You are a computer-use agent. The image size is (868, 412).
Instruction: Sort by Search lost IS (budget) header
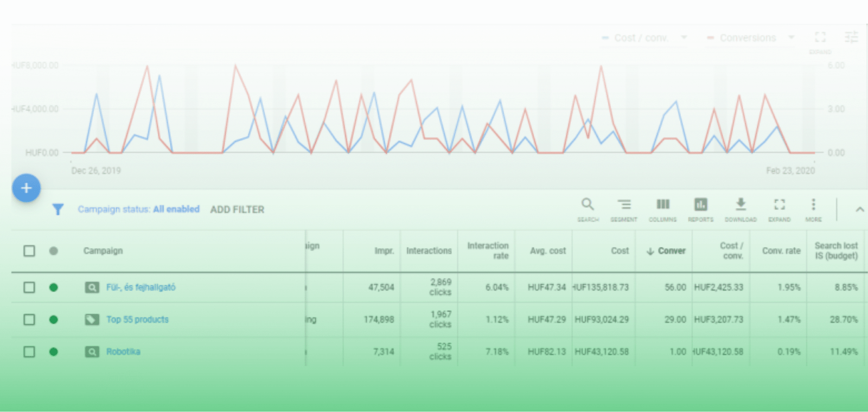click(x=836, y=251)
